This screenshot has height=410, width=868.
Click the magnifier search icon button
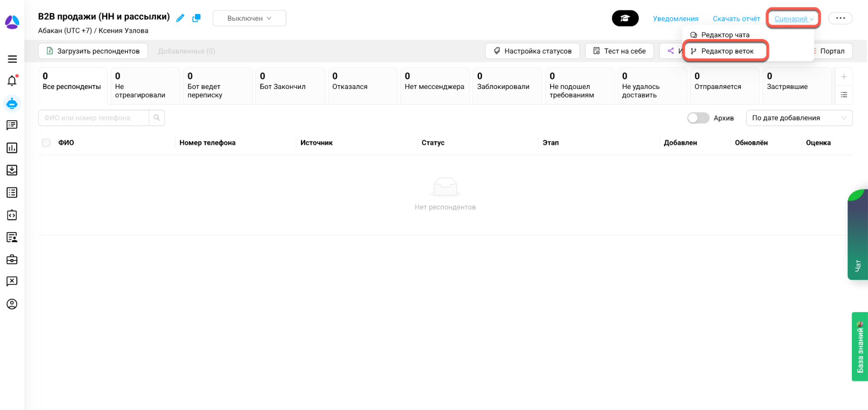coord(157,118)
